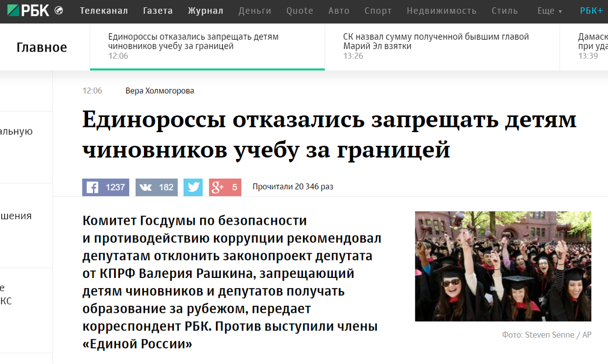Switch to the Газета section
The width and height of the screenshot is (608, 364).
[158, 10]
